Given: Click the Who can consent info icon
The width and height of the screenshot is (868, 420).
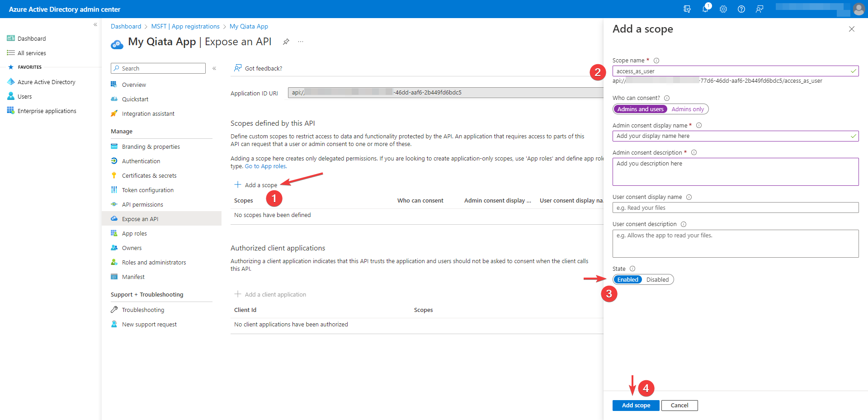Looking at the screenshot, I should pyautogui.click(x=667, y=98).
